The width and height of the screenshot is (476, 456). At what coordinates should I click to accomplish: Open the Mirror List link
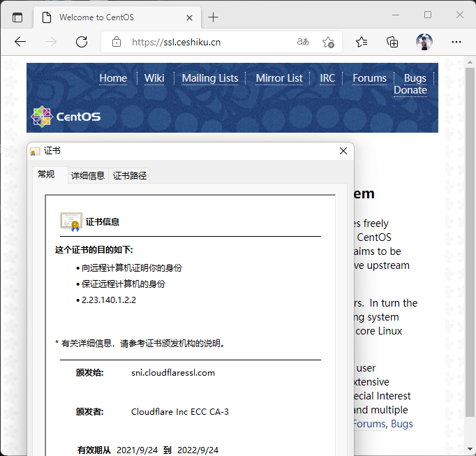(x=279, y=78)
